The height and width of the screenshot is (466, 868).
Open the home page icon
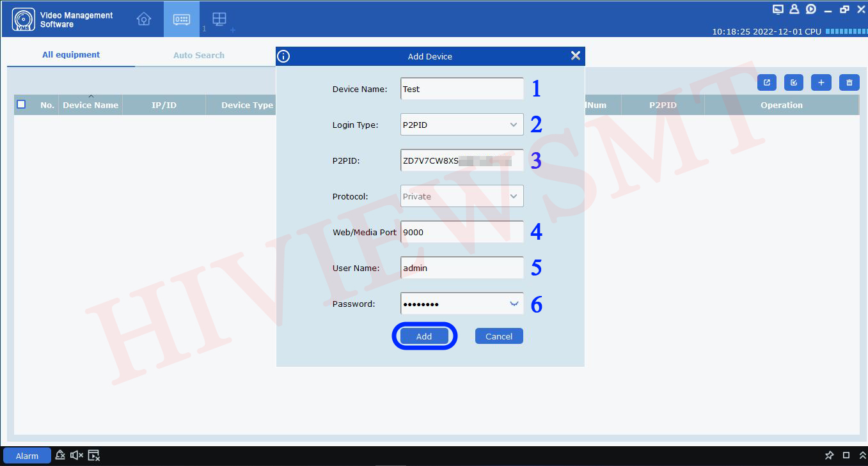coord(144,19)
